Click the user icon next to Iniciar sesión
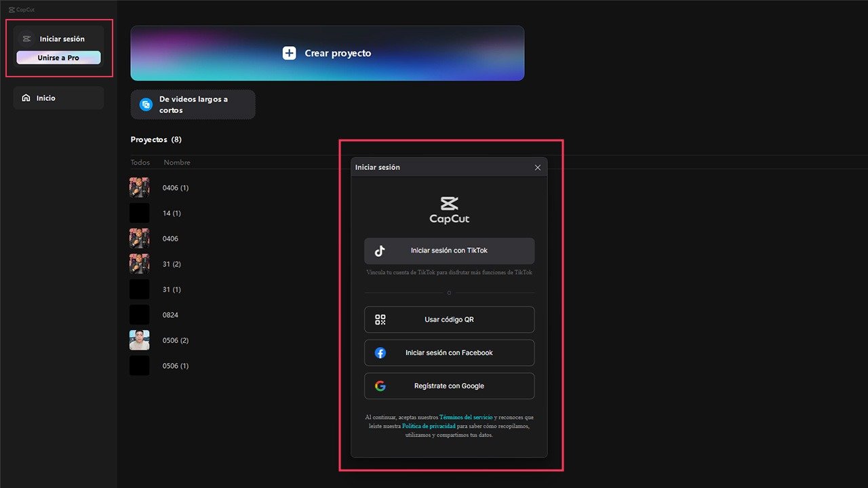 [26, 39]
